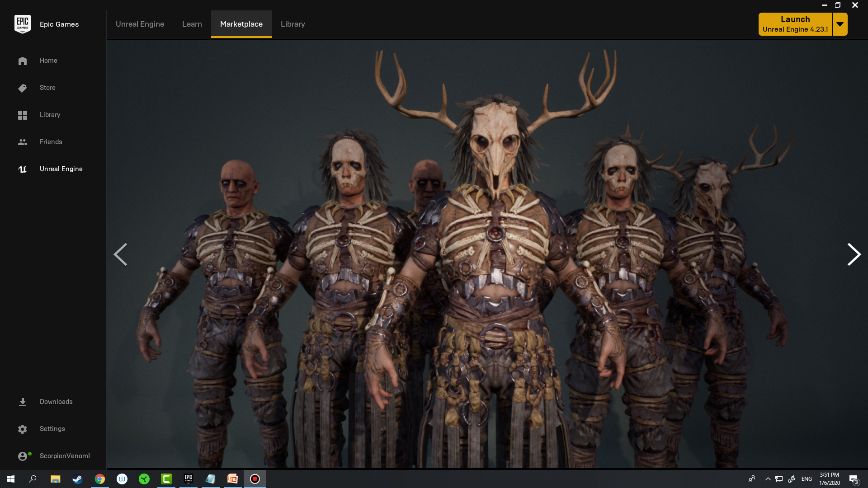The width and height of the screenshot is (868, 488).
Task: Click the Launch Unreal Engine 4.23.1 button
Action: pos(795,23)
